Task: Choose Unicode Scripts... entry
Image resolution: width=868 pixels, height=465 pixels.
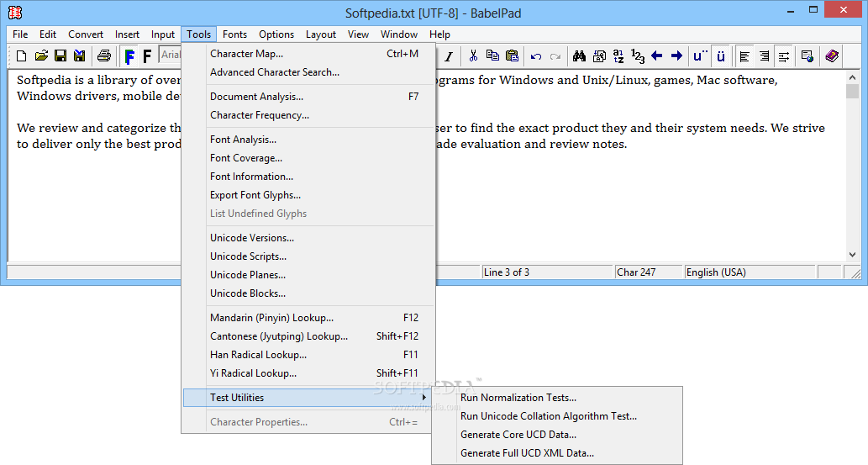Action: point(309,256)
